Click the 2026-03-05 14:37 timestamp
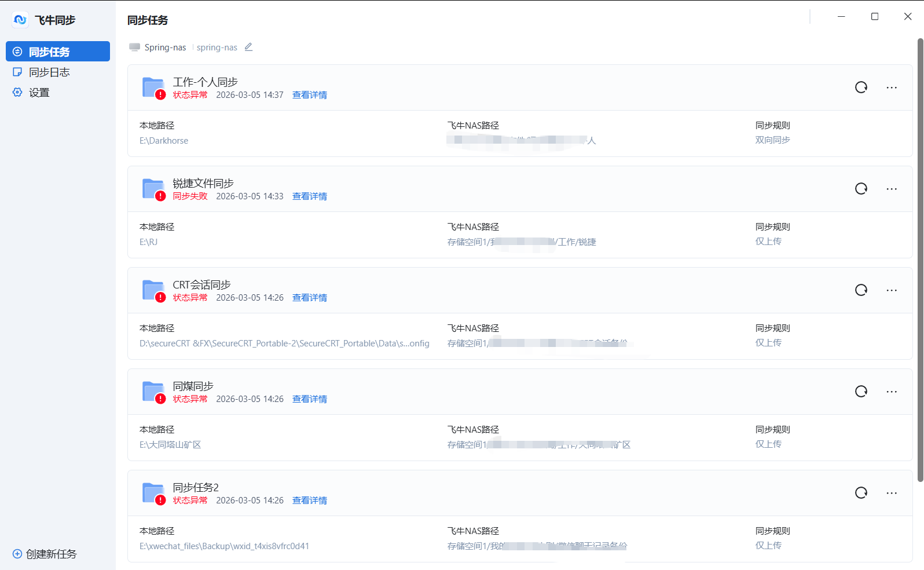Image resolution: width=924 pixels, height=570 pixels. point(250,95)
